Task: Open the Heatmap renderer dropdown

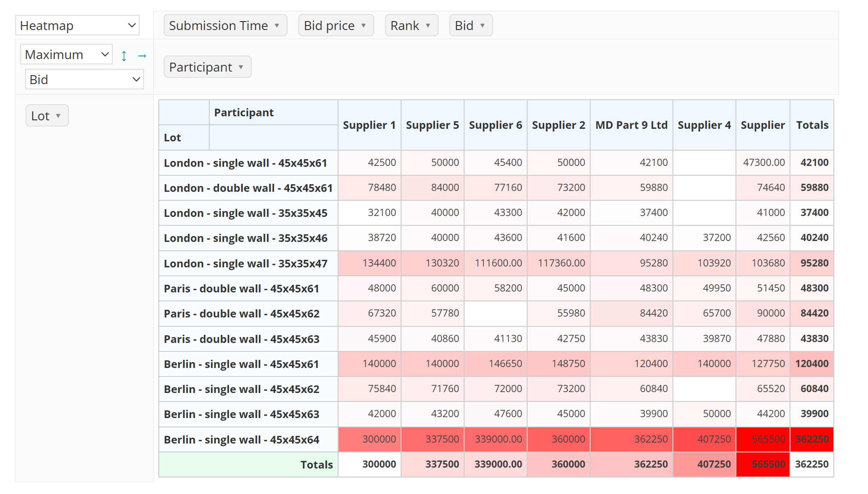Action: pyautogui.click(x=78, y=26)
